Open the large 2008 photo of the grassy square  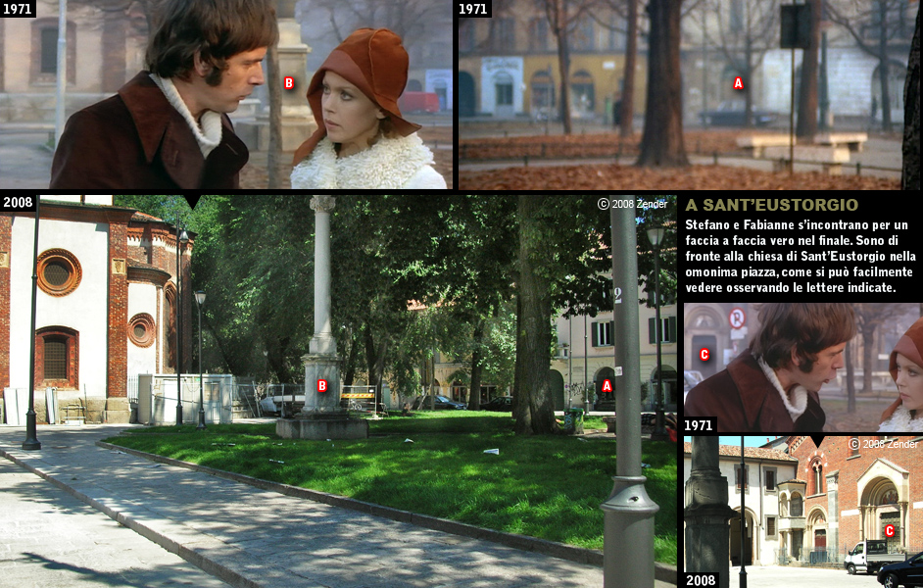pos(338,391)
